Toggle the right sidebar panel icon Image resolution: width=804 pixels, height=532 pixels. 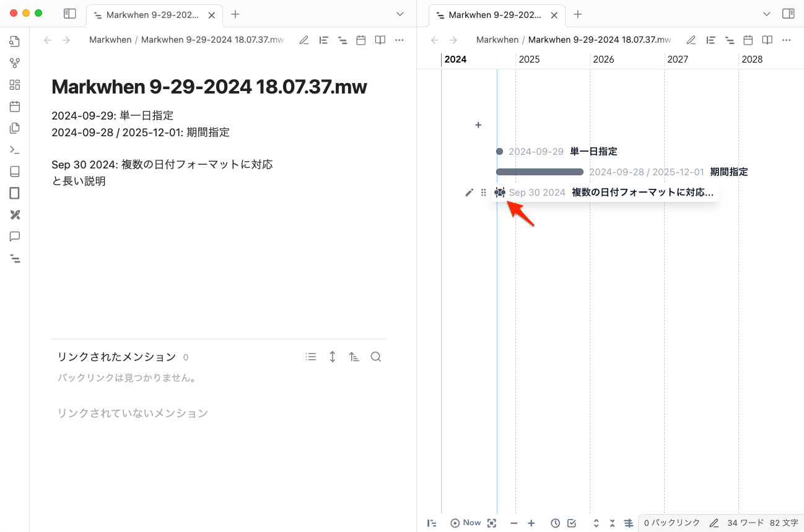click(x=788, y=14)
